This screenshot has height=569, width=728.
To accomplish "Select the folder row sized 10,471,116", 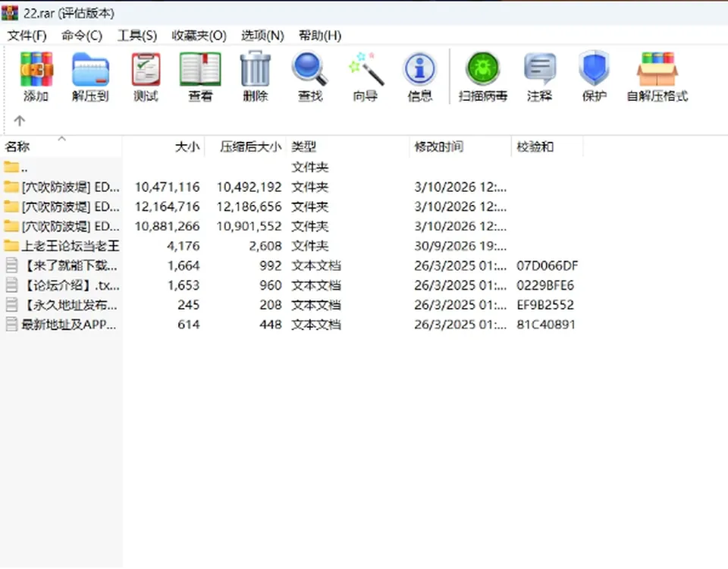I will pos(291,187).
